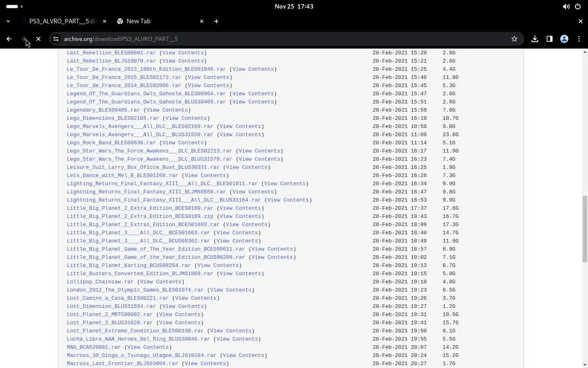The width and height of the screenshot is (588, 368).
Task: Open Lost_Planet_2_MRTC00002.rar link
Action: point(110,314)
